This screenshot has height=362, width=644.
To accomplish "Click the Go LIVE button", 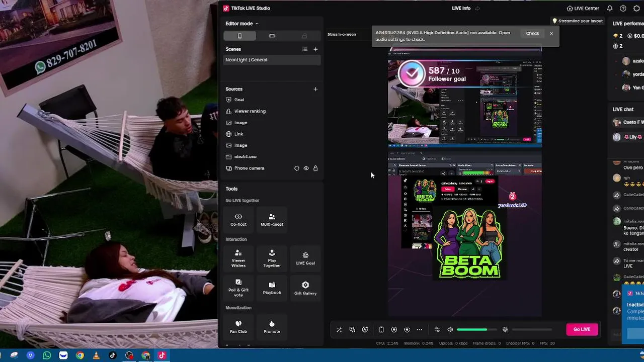I will pyautogui.click(x=582, y=329).
